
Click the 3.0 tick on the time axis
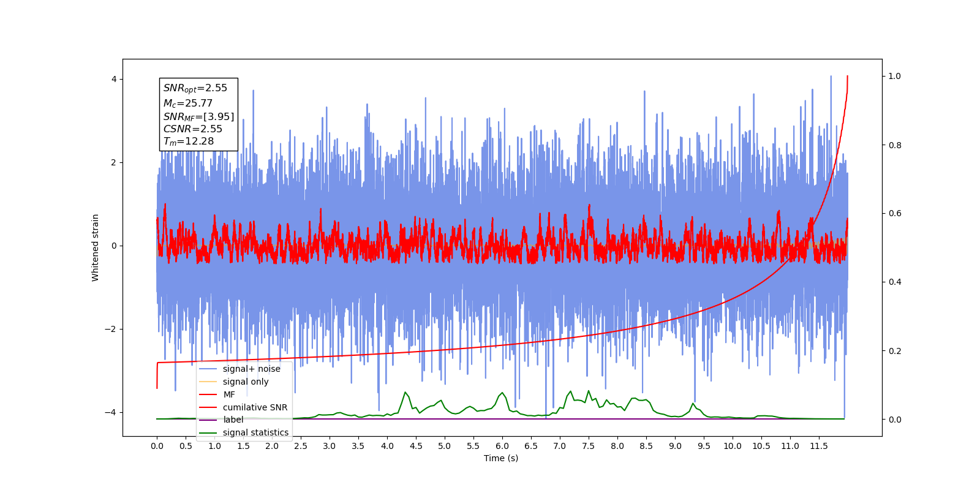[x=330, y=446]
